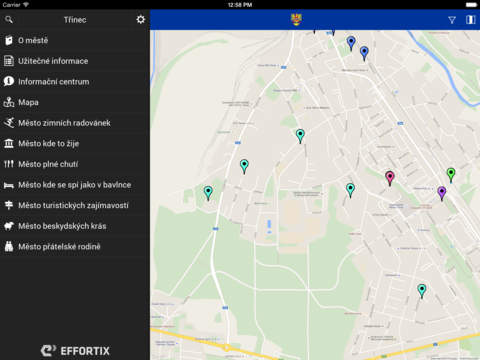Viewport: 480px width, 360px height.
Task: Open the O městě menu item
Action: 75,40
